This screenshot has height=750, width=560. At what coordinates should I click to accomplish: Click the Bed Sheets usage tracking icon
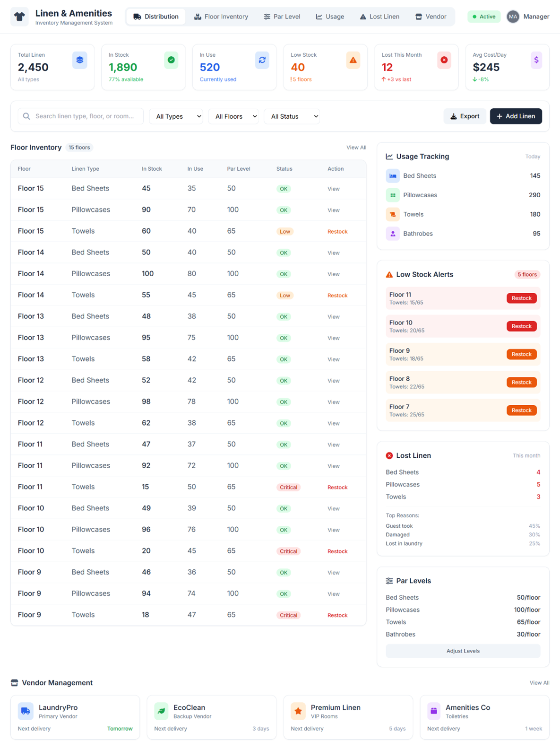click(x=393, y=176)
